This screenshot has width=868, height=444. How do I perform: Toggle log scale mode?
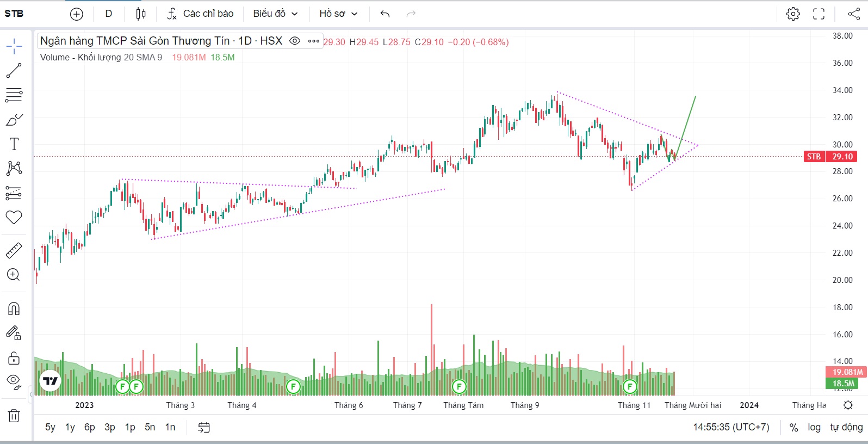pos(814,427)
